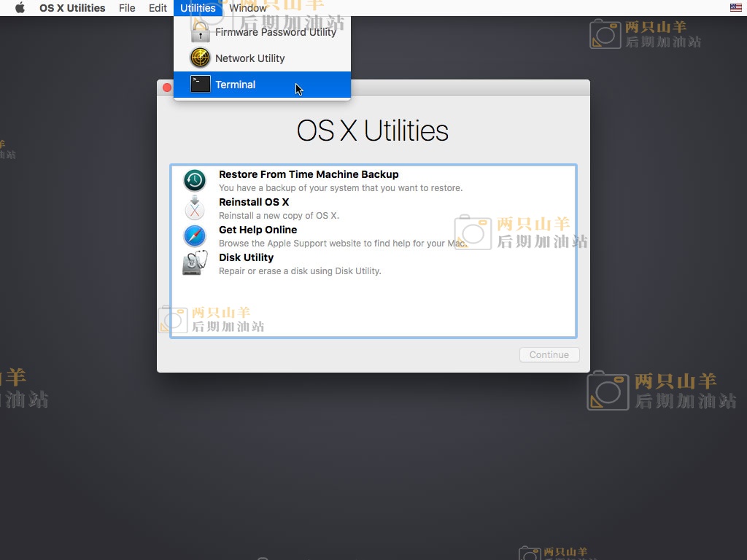Viewport: 747px width, 560px height.
Task: Click the Time Machine clock icon
Action: [195, 180]
